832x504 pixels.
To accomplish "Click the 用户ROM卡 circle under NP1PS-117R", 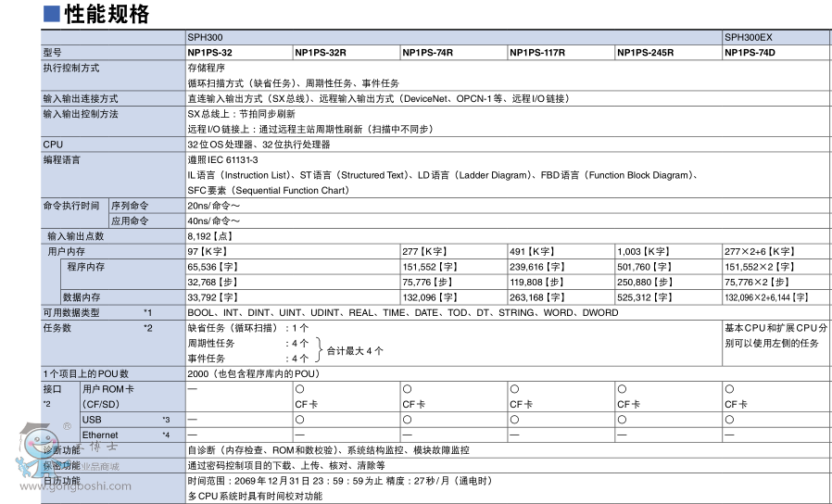I will [514, 389].
